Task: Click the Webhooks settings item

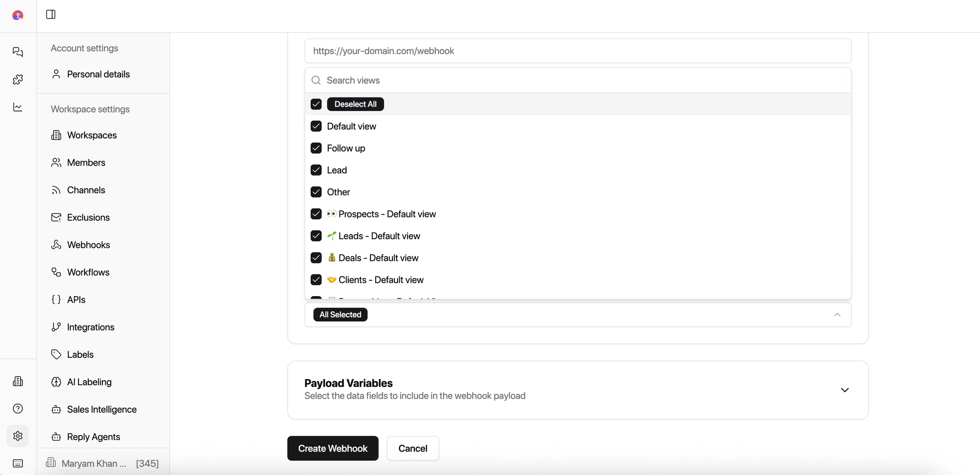Action: tap(89, 244)
